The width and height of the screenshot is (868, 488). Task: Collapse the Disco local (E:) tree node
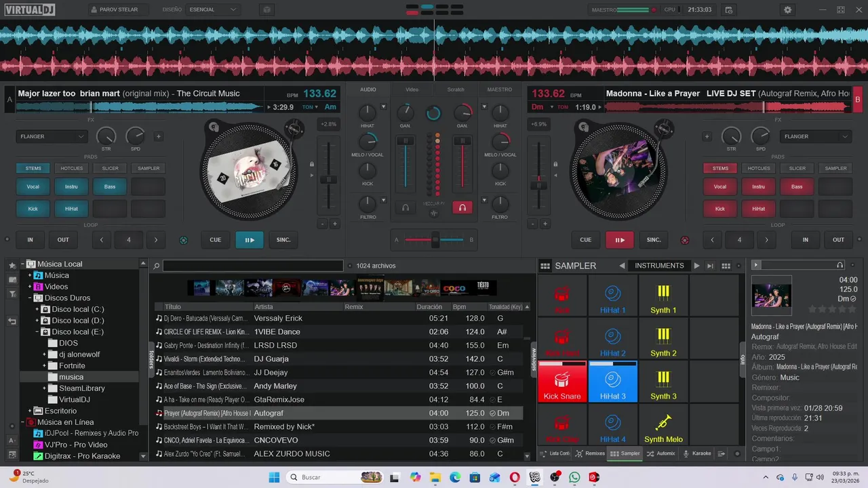(37, 332)
